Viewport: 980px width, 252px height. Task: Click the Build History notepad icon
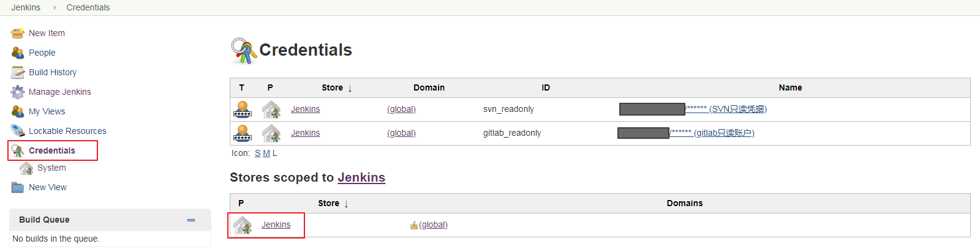coord(17,72)
